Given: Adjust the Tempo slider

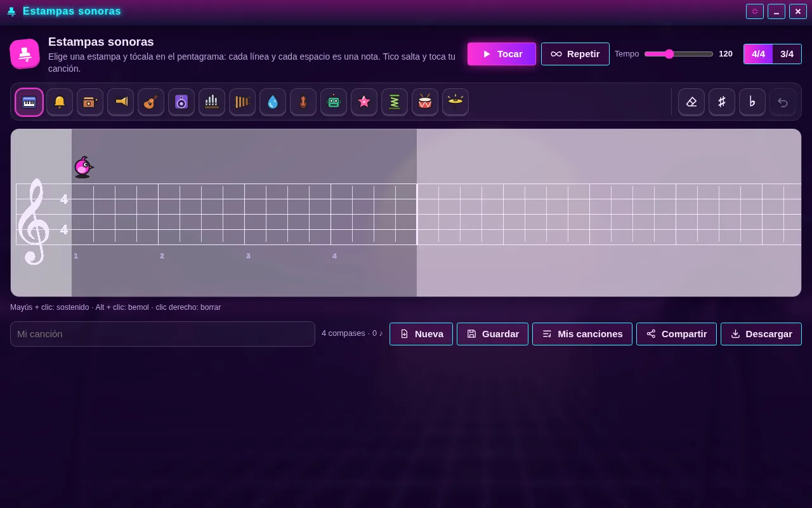Looking at the screenshot, I should [x=679, y=54].
